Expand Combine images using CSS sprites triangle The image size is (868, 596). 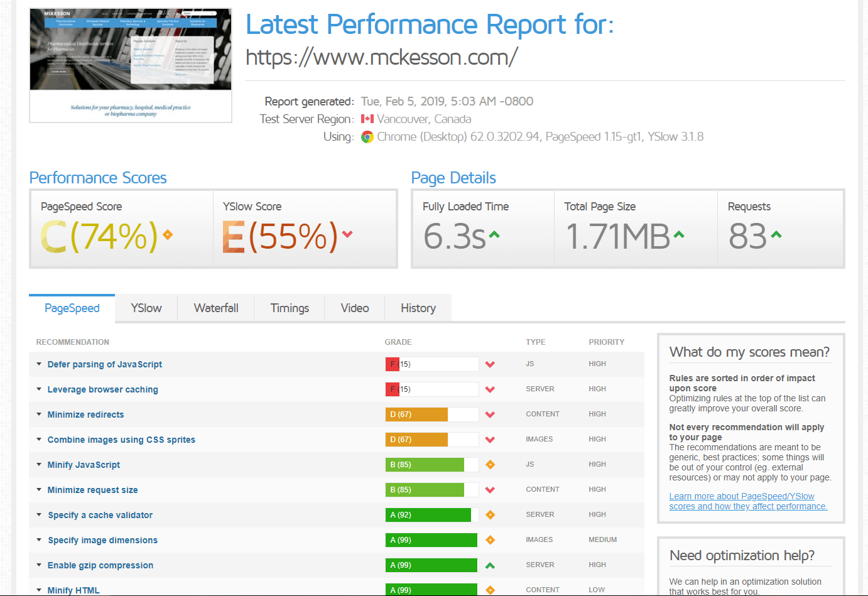[39, 440]
